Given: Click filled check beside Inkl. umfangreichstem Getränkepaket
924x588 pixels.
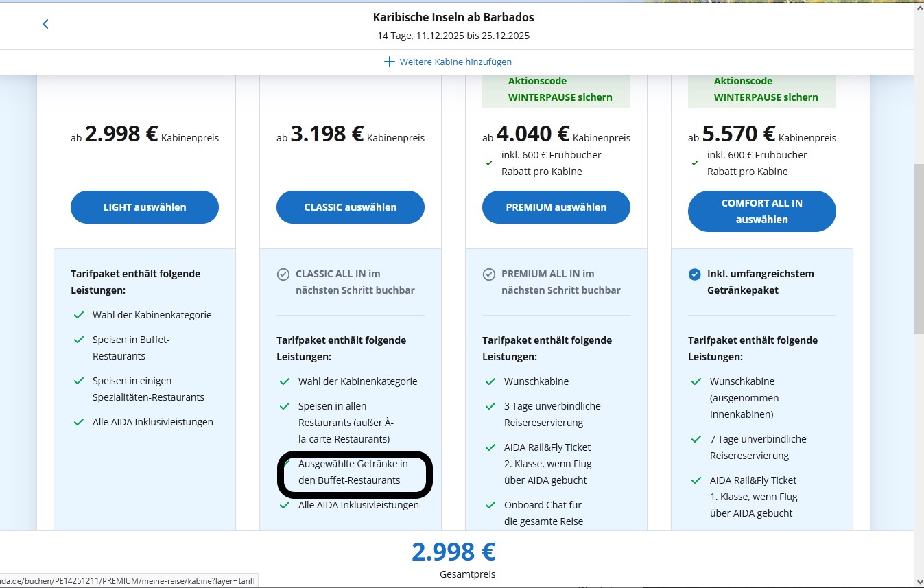Looking at the screenshot, I should [x=694, y=274].
